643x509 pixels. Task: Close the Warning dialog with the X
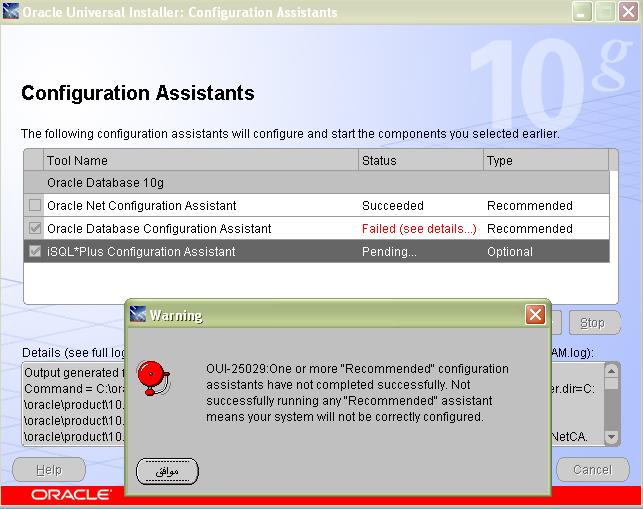pos(535,315)
